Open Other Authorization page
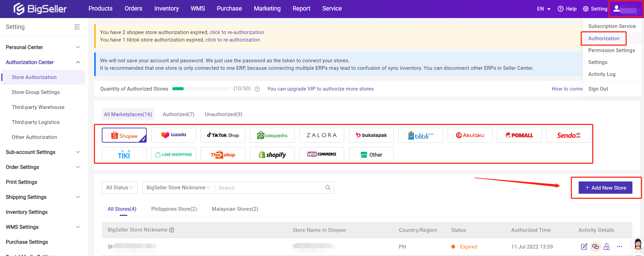The image size is (644, 256). pos(34,137)
